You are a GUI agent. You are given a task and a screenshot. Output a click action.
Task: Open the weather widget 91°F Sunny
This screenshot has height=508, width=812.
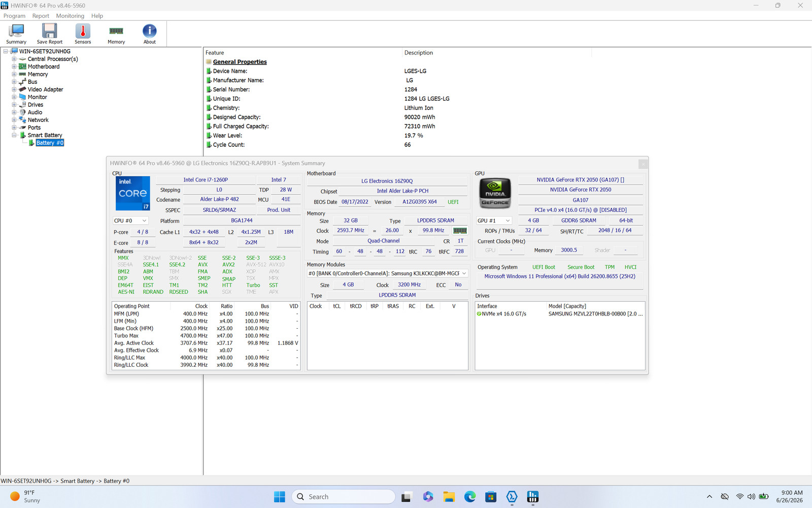pos(25,497)
